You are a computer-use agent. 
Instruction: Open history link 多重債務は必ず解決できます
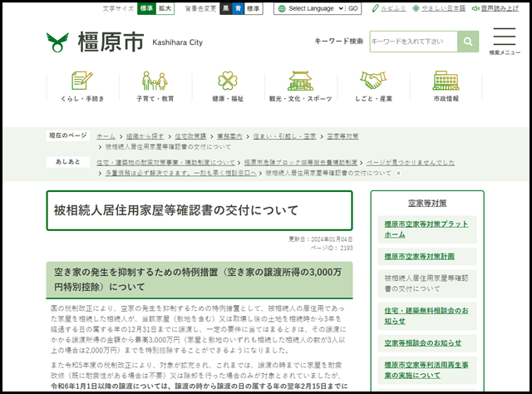click(181, 173)
